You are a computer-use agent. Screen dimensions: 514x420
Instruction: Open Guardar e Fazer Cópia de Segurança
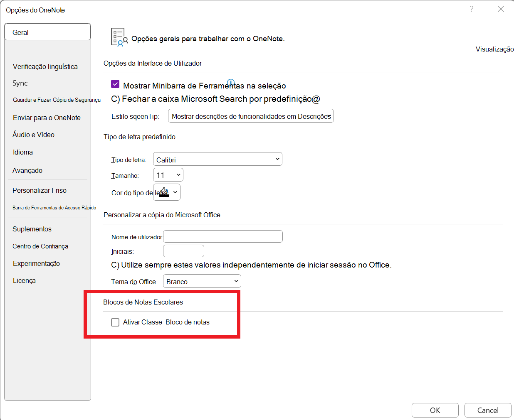57,100
